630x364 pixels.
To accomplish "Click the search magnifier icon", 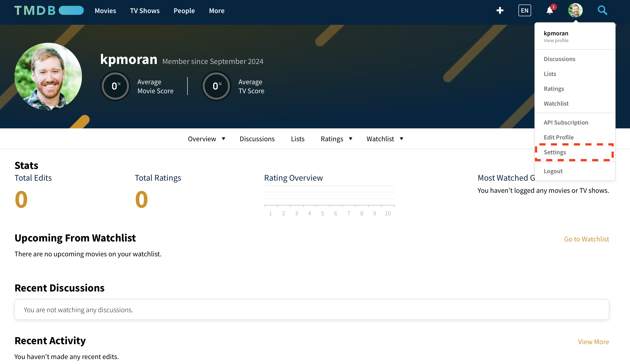I will click(x=603, y=11).
